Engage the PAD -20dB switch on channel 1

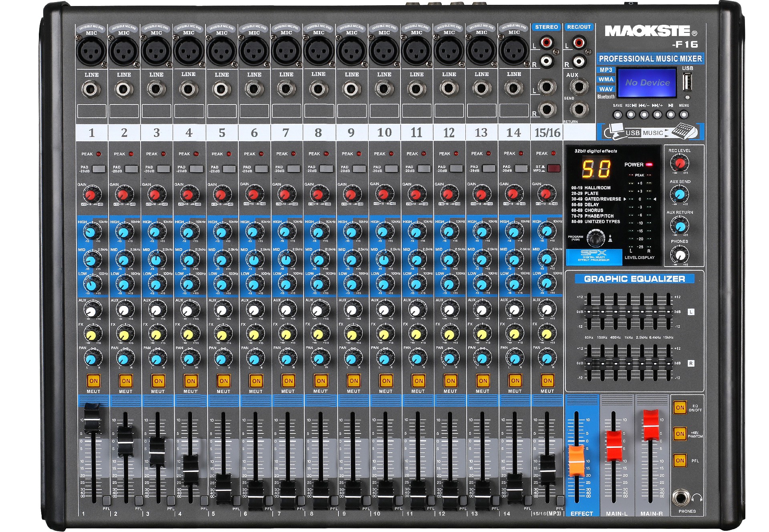point(99,169)
